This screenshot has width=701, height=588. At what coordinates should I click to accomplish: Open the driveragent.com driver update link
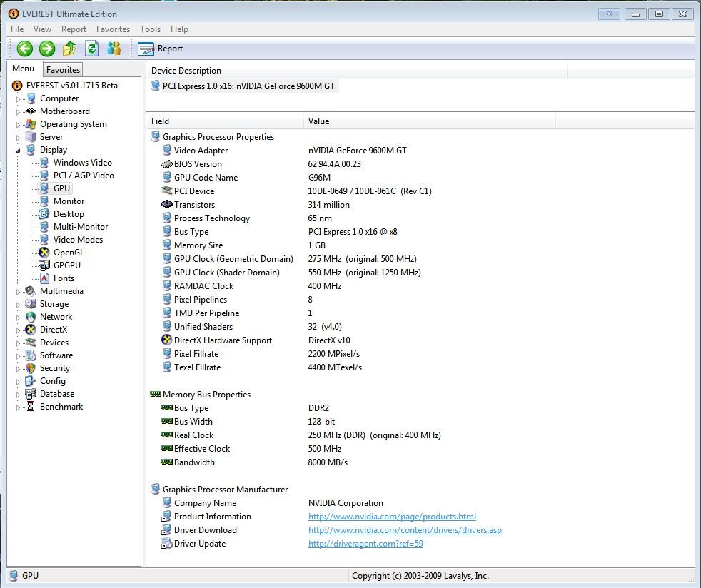(x=365, y=543)
